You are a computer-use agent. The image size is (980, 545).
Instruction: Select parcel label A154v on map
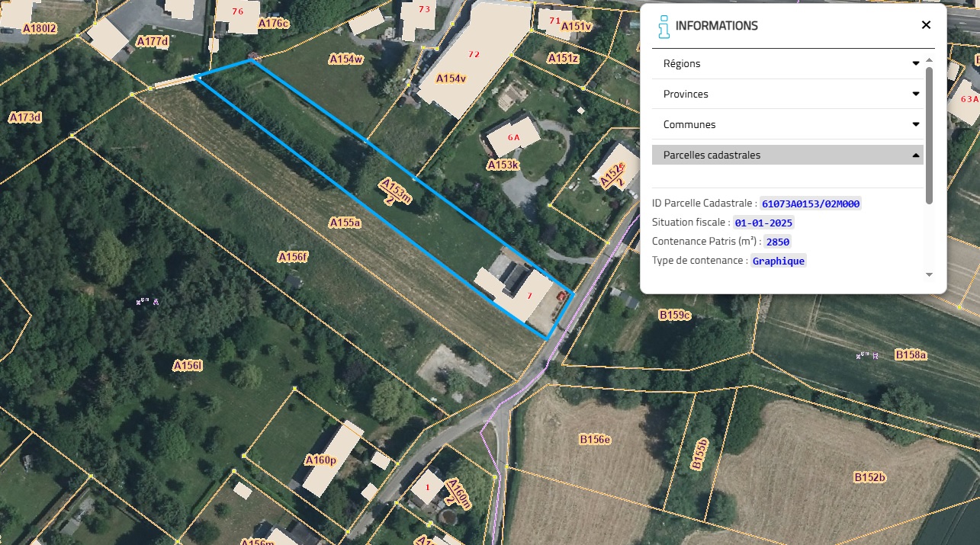point(451,79)
